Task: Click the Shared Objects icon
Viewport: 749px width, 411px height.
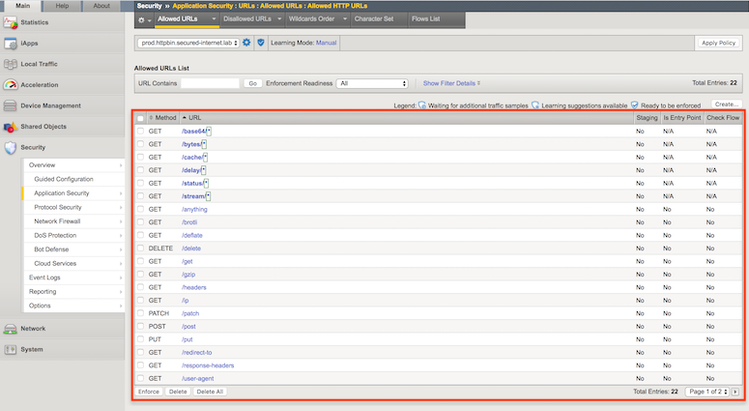Action: (10, 127)
